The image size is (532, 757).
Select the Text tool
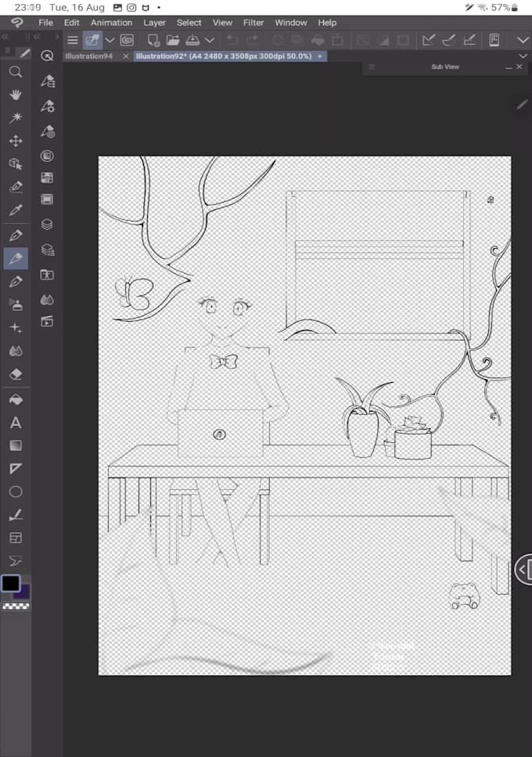coord(16,423)
